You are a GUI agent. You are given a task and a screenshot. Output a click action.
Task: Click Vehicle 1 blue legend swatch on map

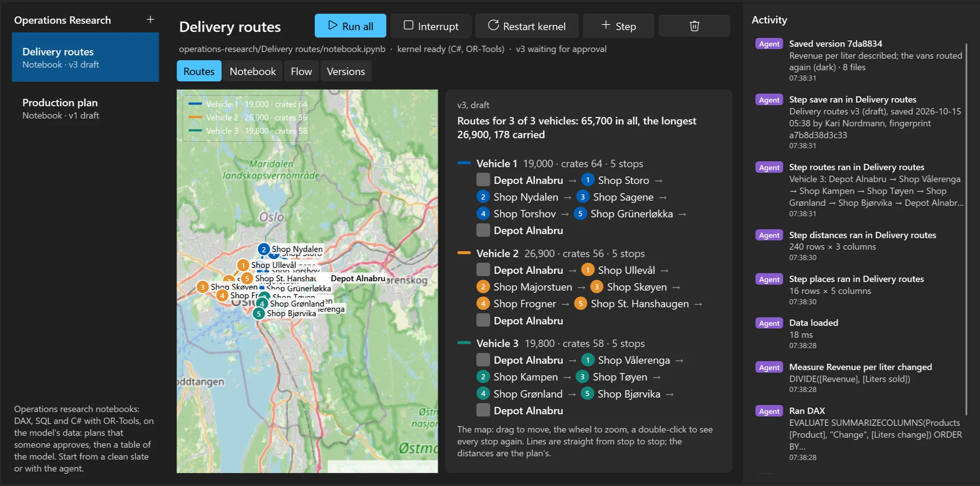[195, 104]
